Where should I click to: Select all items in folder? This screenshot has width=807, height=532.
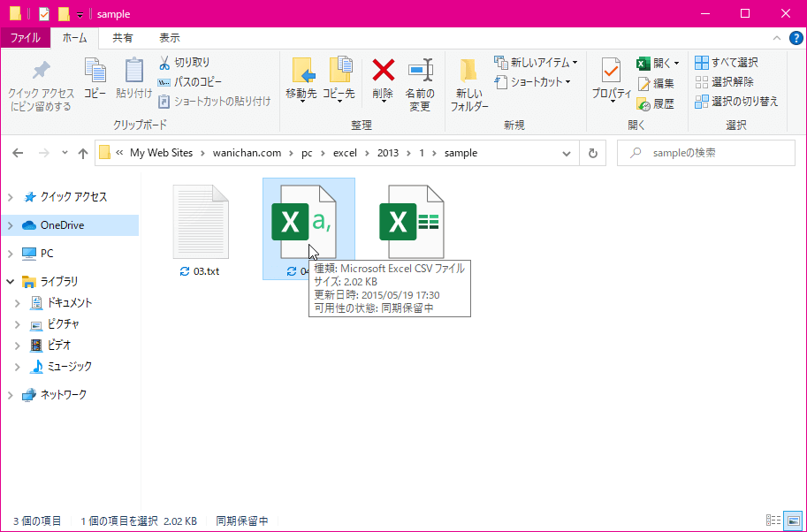tap(727, 62)
